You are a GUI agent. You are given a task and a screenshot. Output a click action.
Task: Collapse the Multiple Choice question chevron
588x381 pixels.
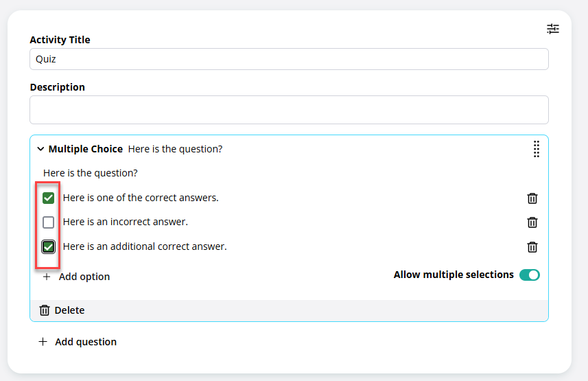[40, 149]
